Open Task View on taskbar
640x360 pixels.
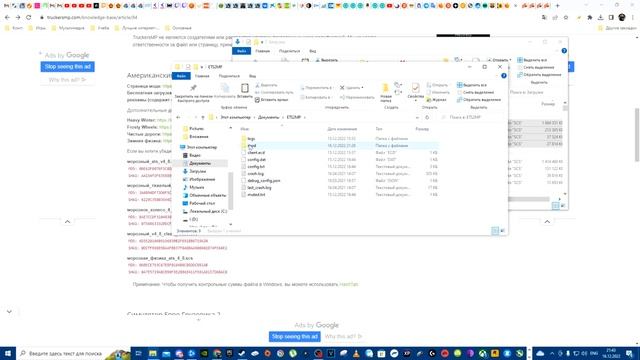tap(138, 353)
